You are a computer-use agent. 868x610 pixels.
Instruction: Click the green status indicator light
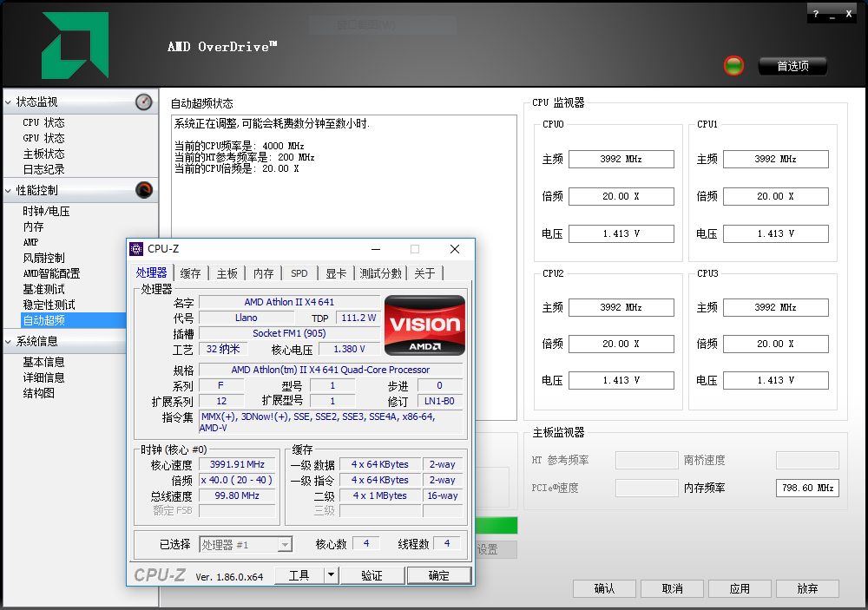[x=733, y=66]
